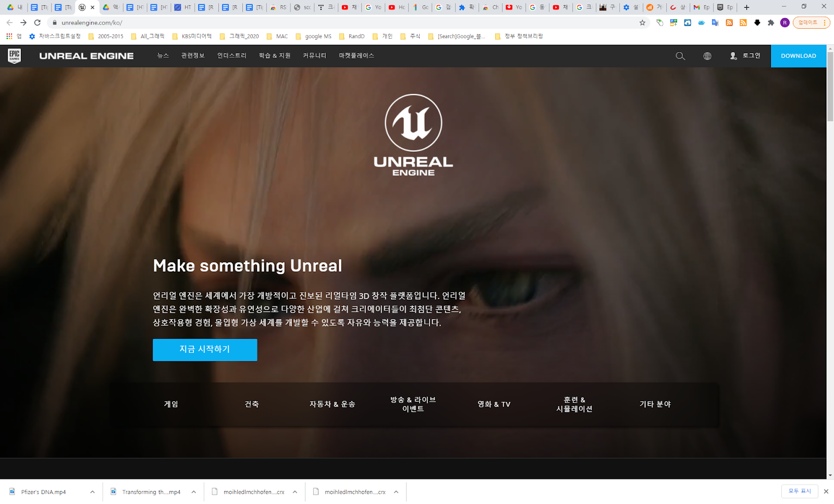Open language selector globe icon

coord(707,56)
